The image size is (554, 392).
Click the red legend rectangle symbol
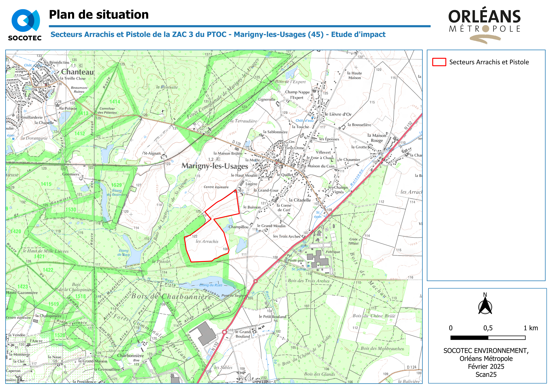439,62
